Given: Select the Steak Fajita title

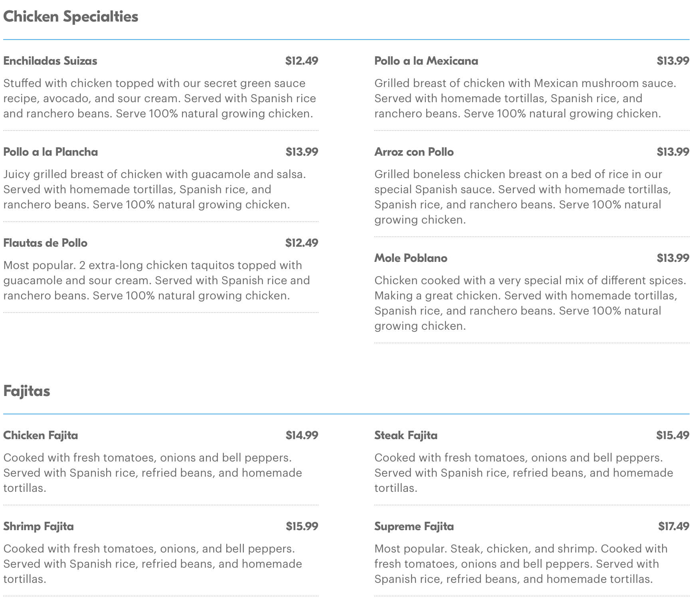Looking at the screenshot, I should tap(405, 435).
